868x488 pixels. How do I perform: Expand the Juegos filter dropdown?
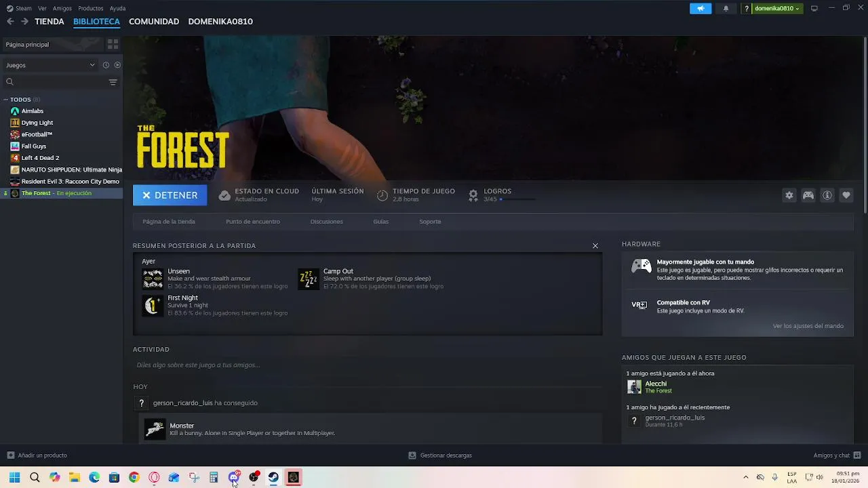(x=50, y=65)
